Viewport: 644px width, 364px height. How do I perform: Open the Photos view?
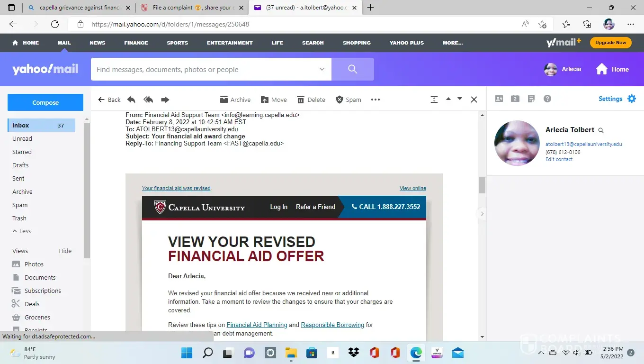28,264
